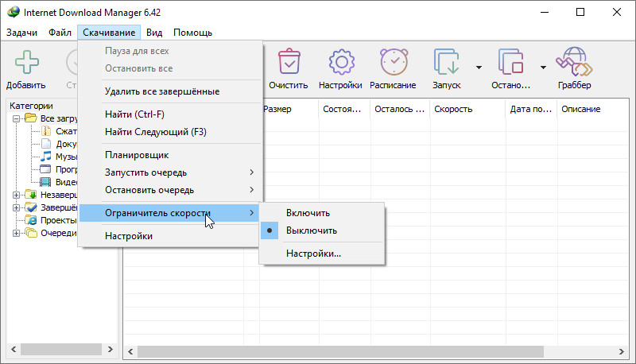Viewport: 636px width, 364px height.
Task: Select Включить to enable speed limiter
Action: pos(308,213)
